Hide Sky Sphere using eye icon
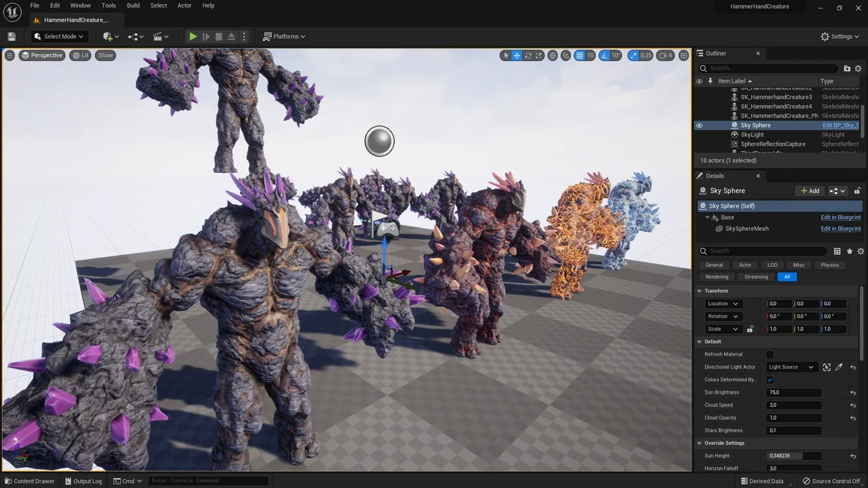This screenshot has width=868, height=488. tap(699, 125)
